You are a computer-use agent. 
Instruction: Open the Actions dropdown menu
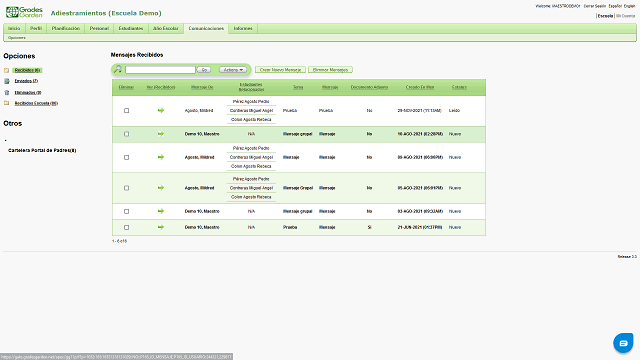coord(233,70)
